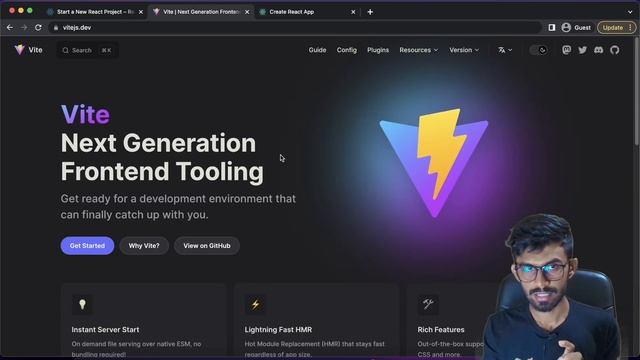Click the Guest profile avatar
The height and width of the screenshot is (360, 640).
[566, 27]
